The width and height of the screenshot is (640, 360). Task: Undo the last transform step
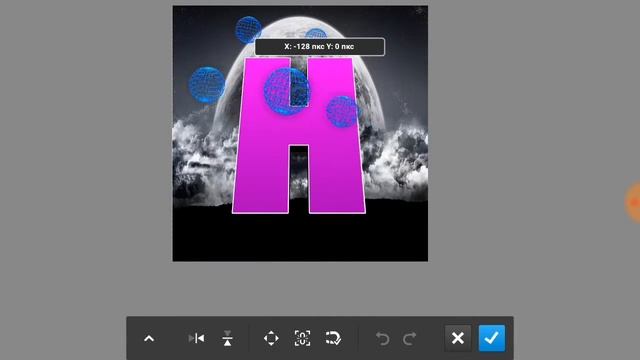pos(382,338)
